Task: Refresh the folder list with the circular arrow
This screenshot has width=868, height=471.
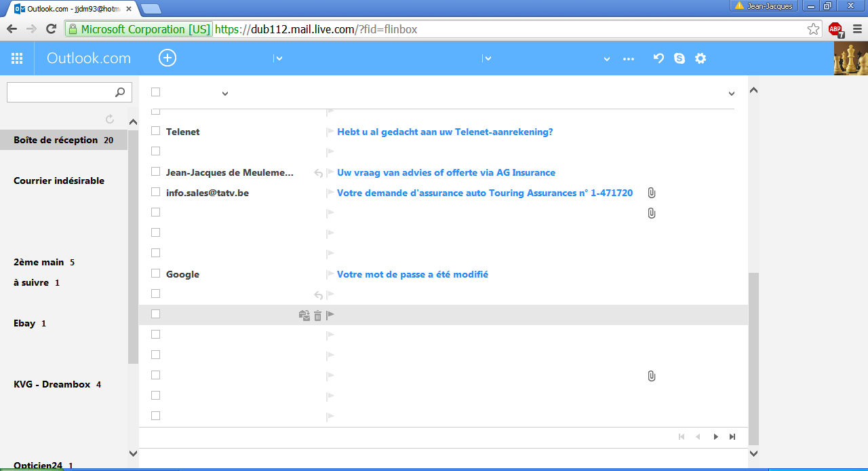Action: click(x=110, y=119)
